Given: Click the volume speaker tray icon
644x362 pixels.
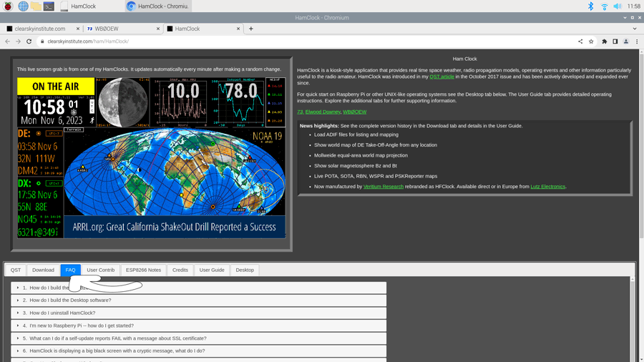Looking at the screenshot, I should tap(618, 6).
